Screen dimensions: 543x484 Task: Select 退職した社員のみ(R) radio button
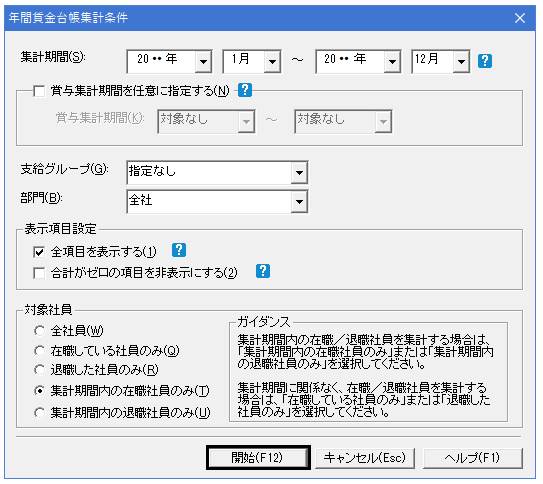pyautogui.click(x=39, y=370)
